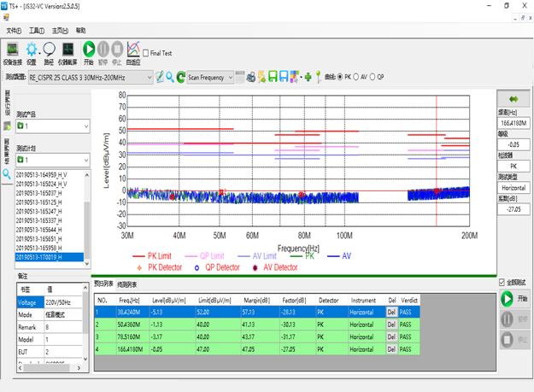Select the AV curve radio button
Screen dimensions: 534x392
(x=358, y=77)
